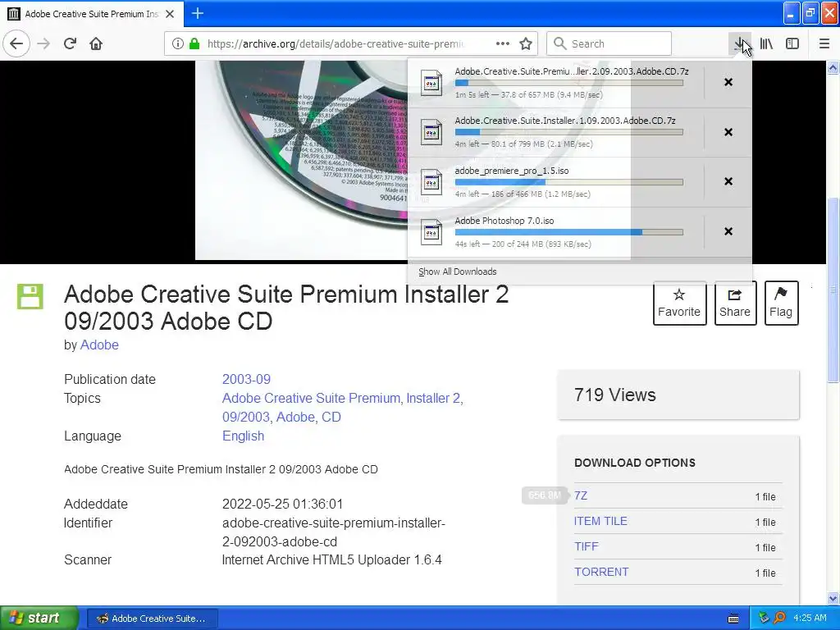Bookmark this page with the star

point(526,43)
